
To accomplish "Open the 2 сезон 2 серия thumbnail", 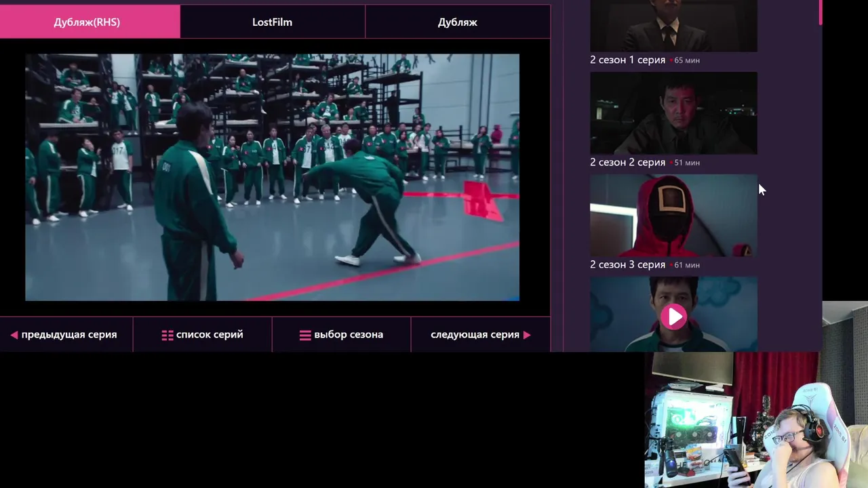I will pyautogui.click(x=673, y=113).
